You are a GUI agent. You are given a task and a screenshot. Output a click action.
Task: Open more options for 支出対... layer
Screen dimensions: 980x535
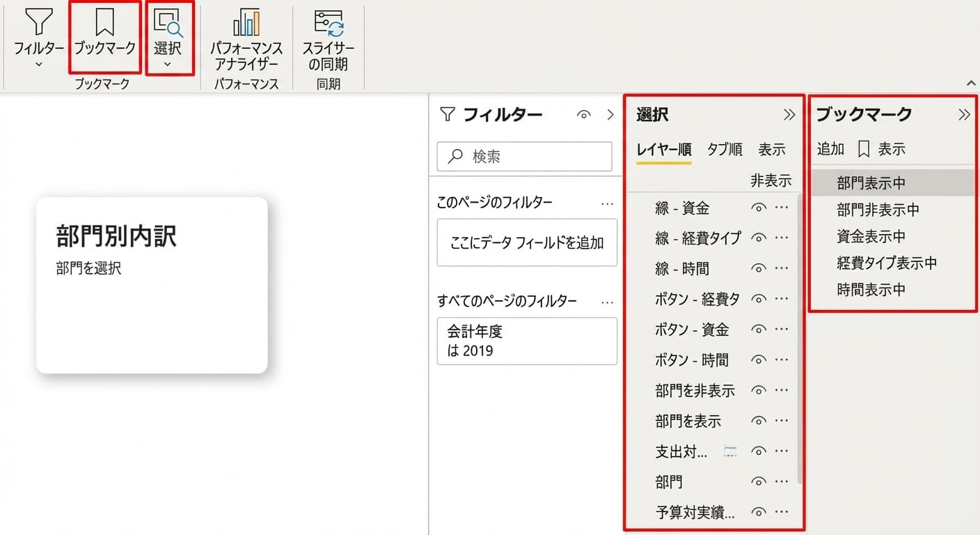[x=782, y=451]
